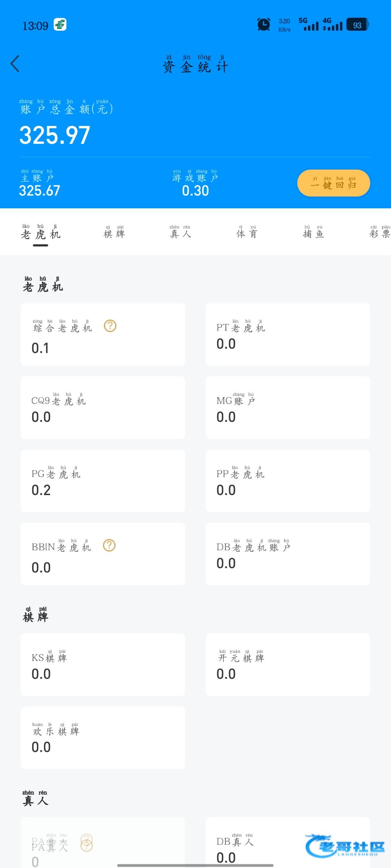Image resolution: width=391 pixels, height=868 pixels.
Task: Tap the 主账户 balance 325.67
Action: 39,190
